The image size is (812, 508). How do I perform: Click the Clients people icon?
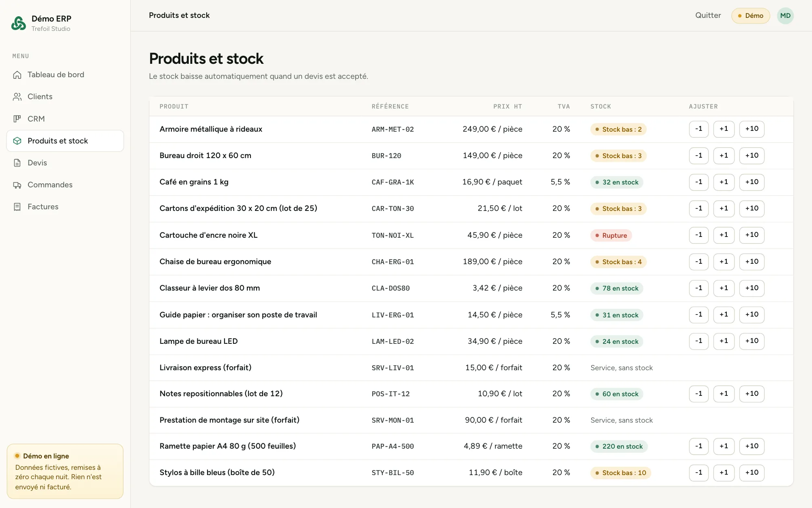pyautogui.click(x=17, y=97)
